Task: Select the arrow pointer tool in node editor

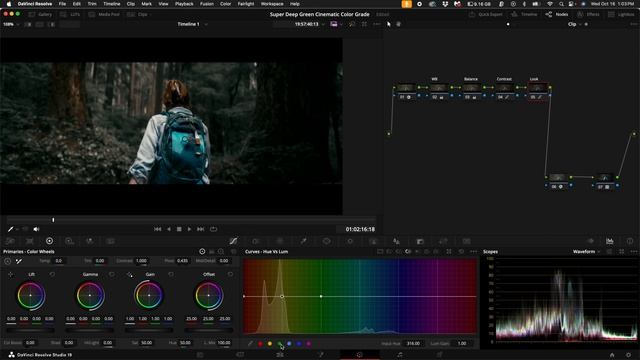Action: coord(389,24)
